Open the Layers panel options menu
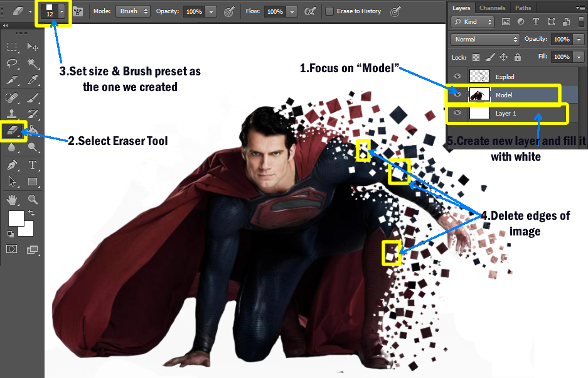 (580, 8)
